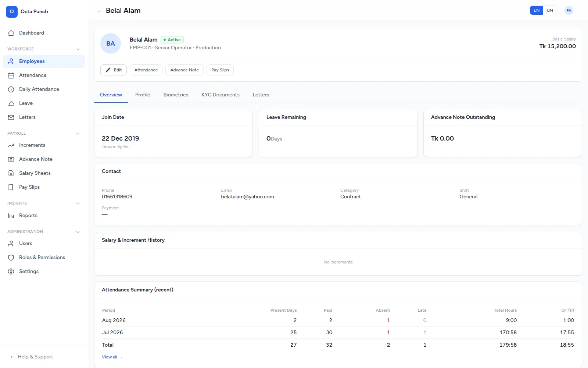Click the Roles & Permissions shield icon
This screenshot has width=588, height=368.
11,257
